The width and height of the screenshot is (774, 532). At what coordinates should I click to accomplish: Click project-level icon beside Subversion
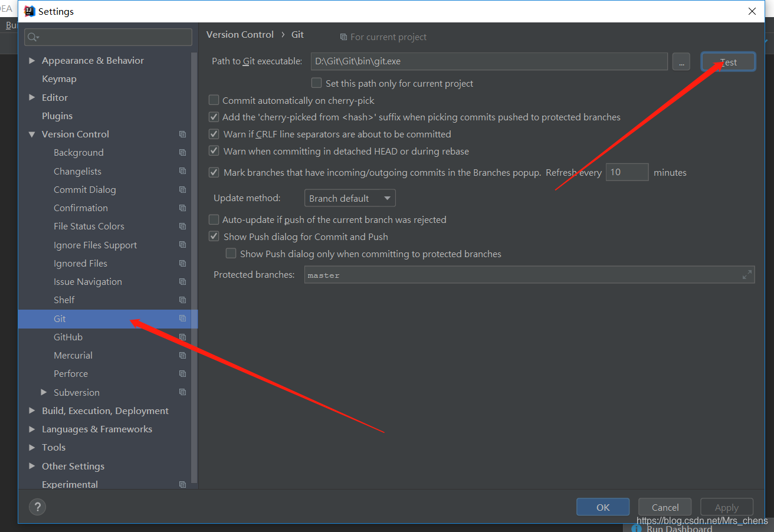(183, 392)
